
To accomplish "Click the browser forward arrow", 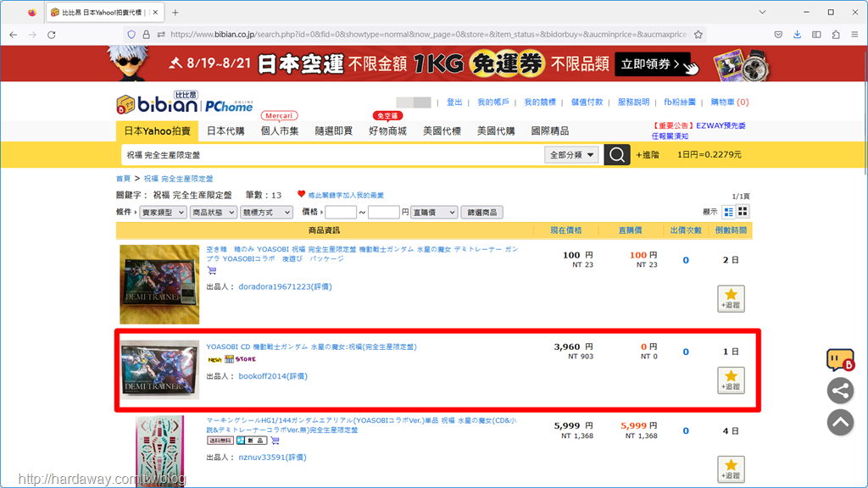I will click(33, 34).
